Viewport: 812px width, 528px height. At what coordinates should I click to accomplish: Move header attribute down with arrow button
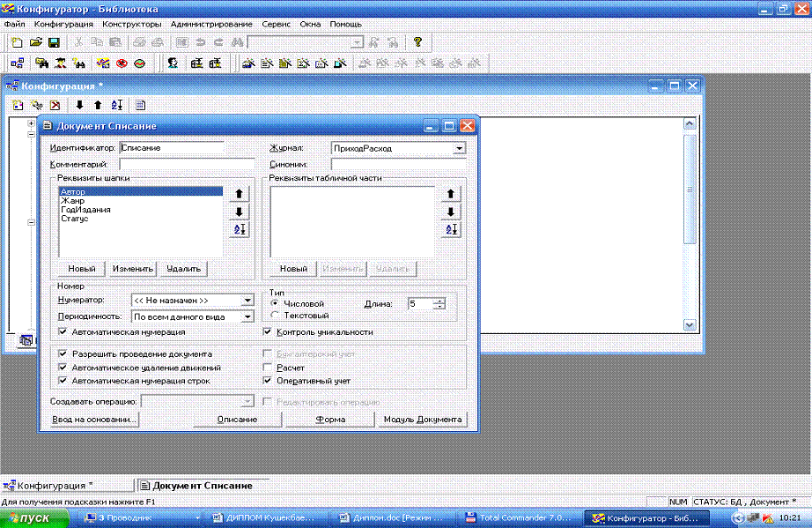(238, 212)
